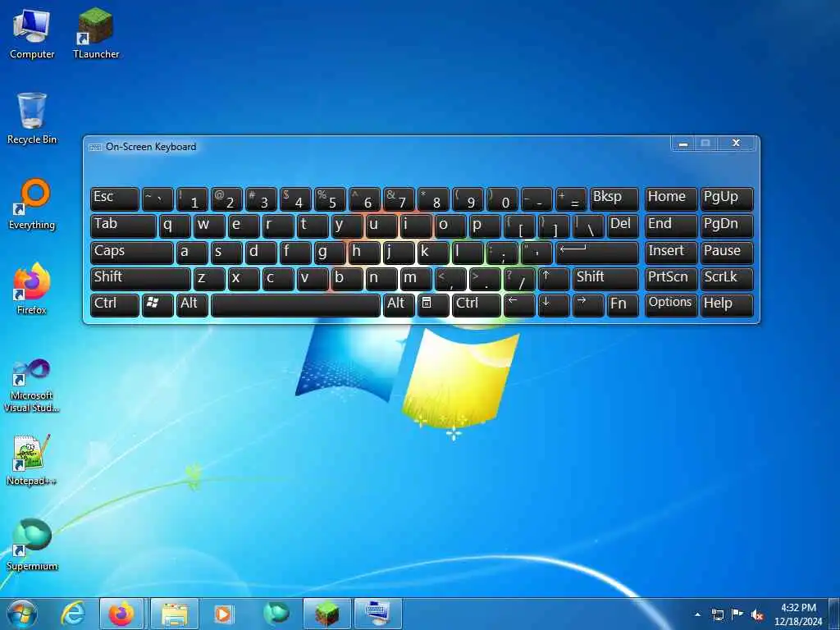
Task: Click the down arrow key
Action: 554,305
